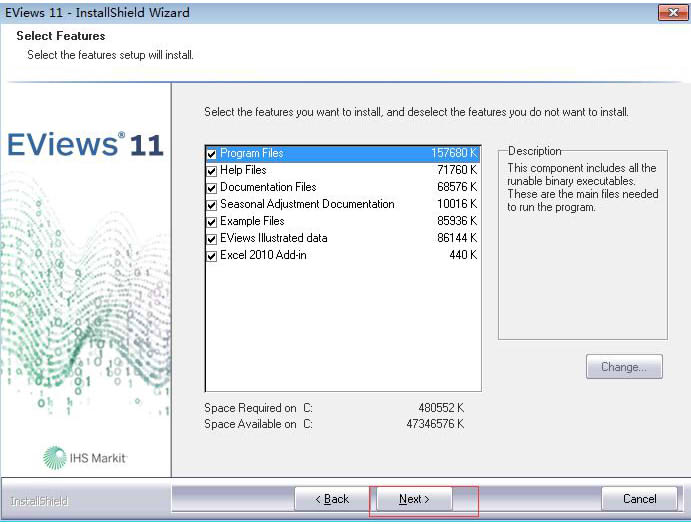Click the 68576 K size value
This screenshot has width=691, height=524.
pyautogui.click(x=457, y=187)
